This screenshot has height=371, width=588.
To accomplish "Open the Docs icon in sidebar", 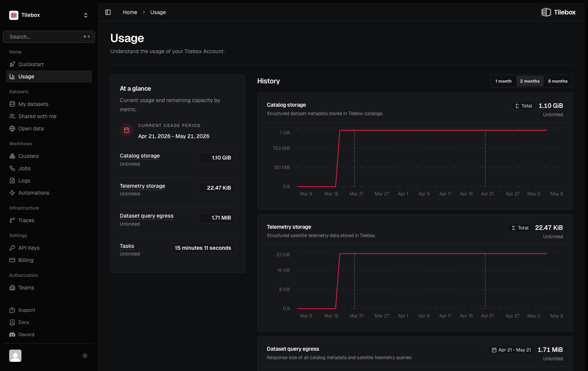I will coord(12,322).
